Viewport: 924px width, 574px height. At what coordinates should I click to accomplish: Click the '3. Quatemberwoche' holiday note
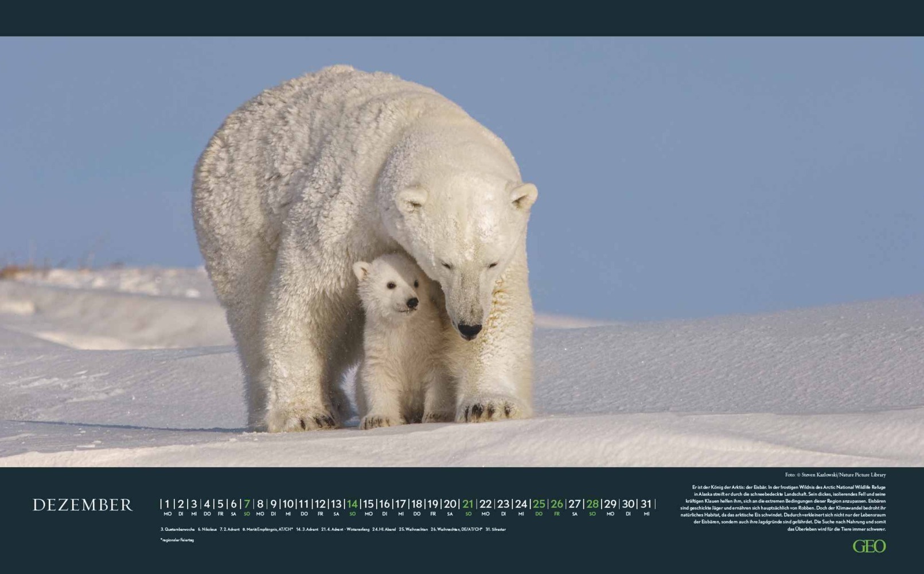point(178,529)
